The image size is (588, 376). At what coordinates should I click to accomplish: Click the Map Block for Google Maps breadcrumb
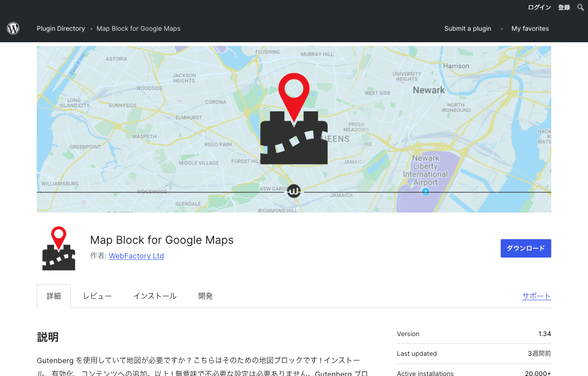point(138,28)
